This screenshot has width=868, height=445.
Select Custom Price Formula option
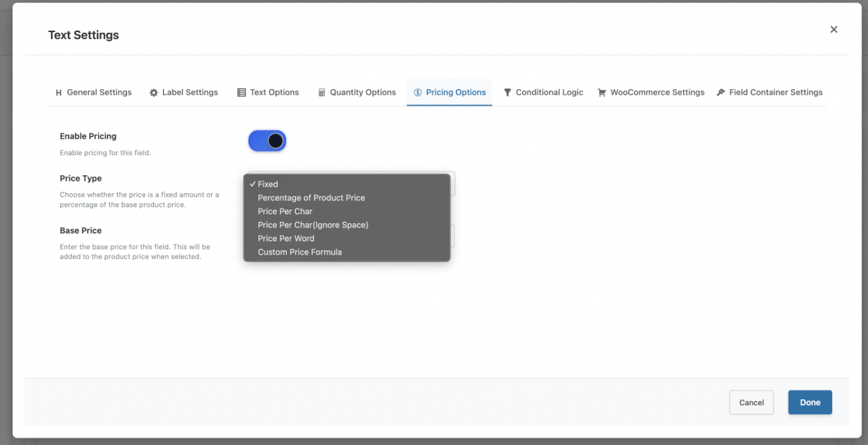(x=299, y=252)
